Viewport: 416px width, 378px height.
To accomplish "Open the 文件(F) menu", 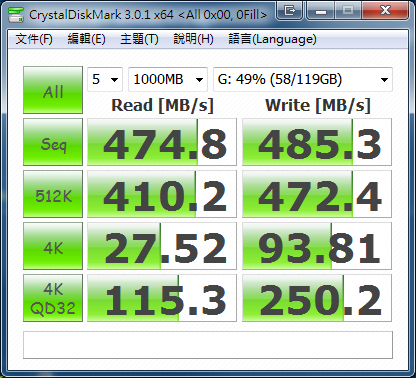I will (x=34, y=39).
